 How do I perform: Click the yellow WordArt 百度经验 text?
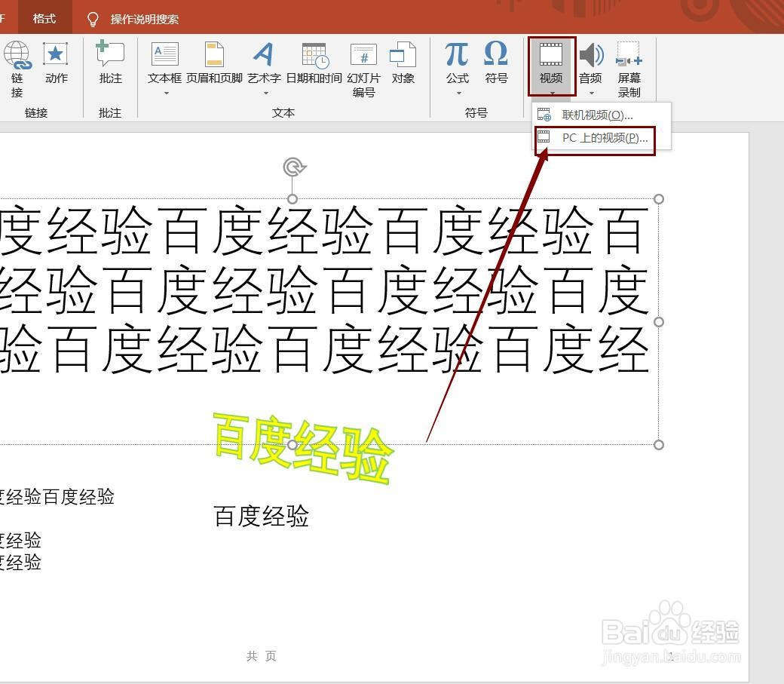(303, 448)
